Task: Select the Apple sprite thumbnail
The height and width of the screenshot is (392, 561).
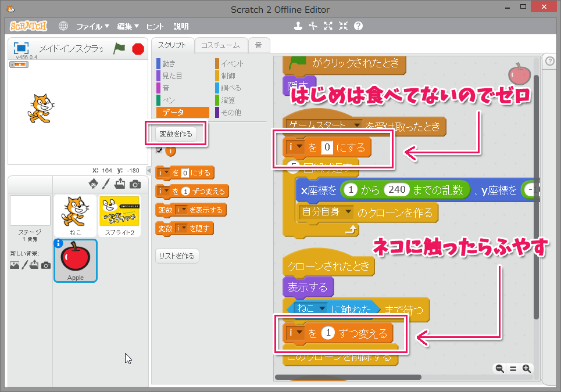Action: 76,261
